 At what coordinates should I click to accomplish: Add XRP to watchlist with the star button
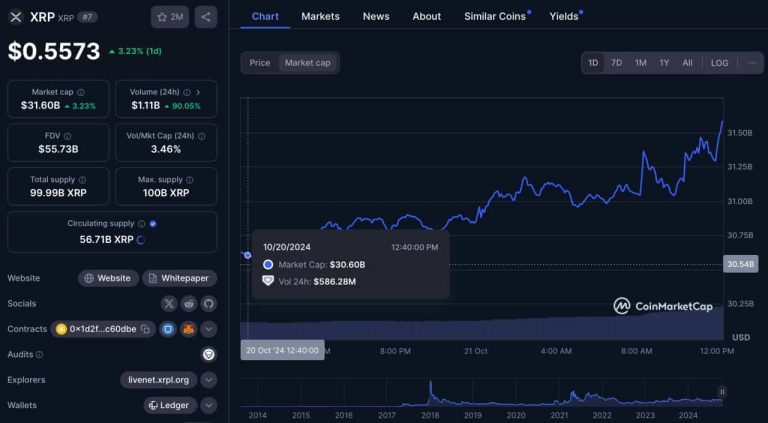click(170, 17)
